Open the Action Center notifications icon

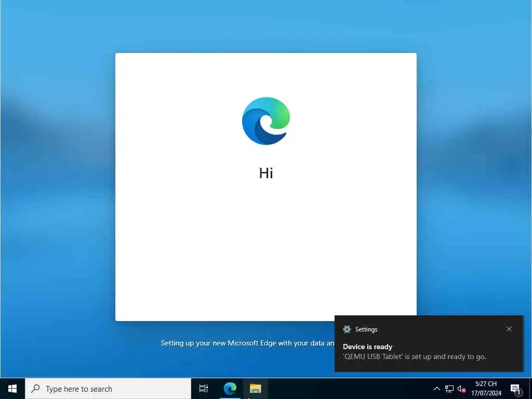coord(515,389)
